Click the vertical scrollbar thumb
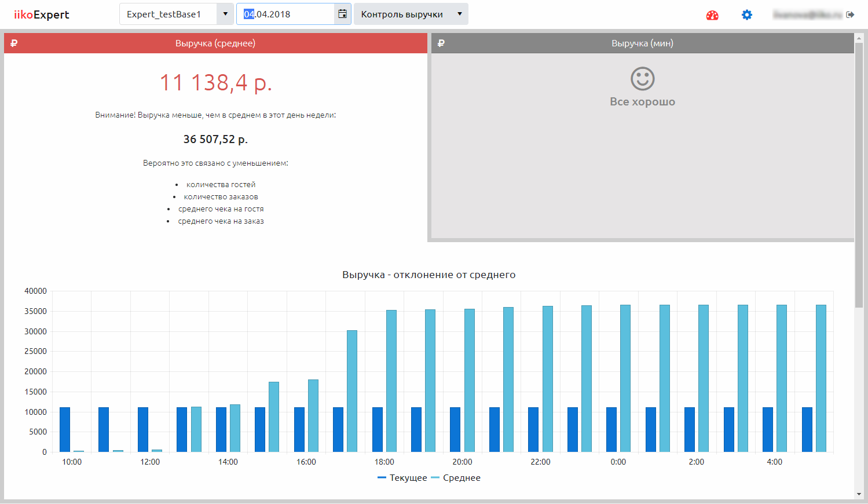The width and height of the screenshot is (868, 504). (x=858, y=174)
